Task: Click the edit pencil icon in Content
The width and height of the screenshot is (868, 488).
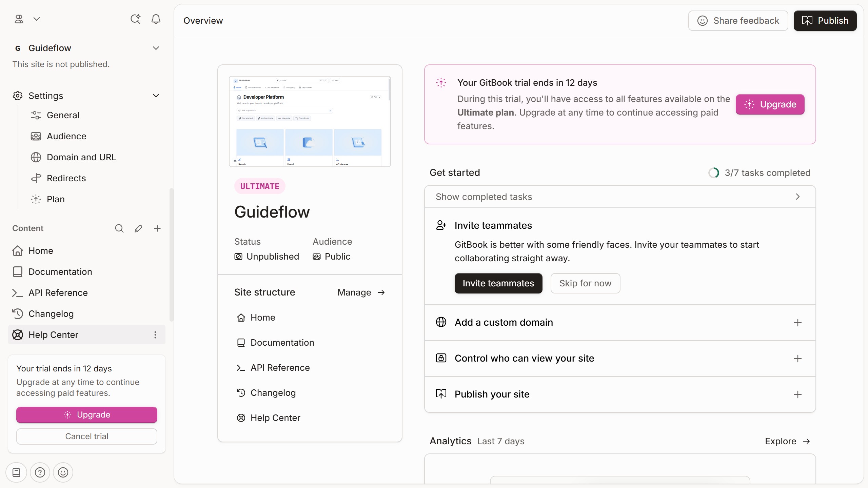Action: point(138,228)
